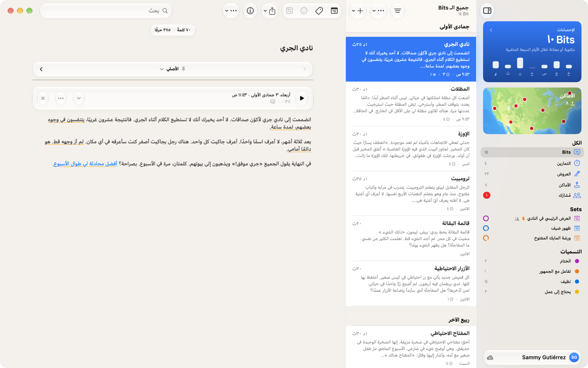Toggle the note panel view icon
Viewport: 588px width, 368px height.
(x=334, y=11)
